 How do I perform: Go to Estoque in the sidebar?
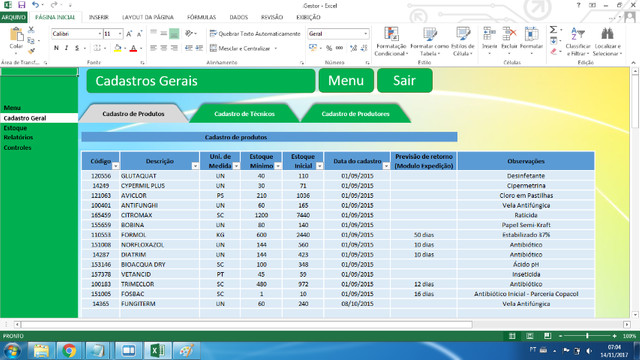(x=15, y=128)
